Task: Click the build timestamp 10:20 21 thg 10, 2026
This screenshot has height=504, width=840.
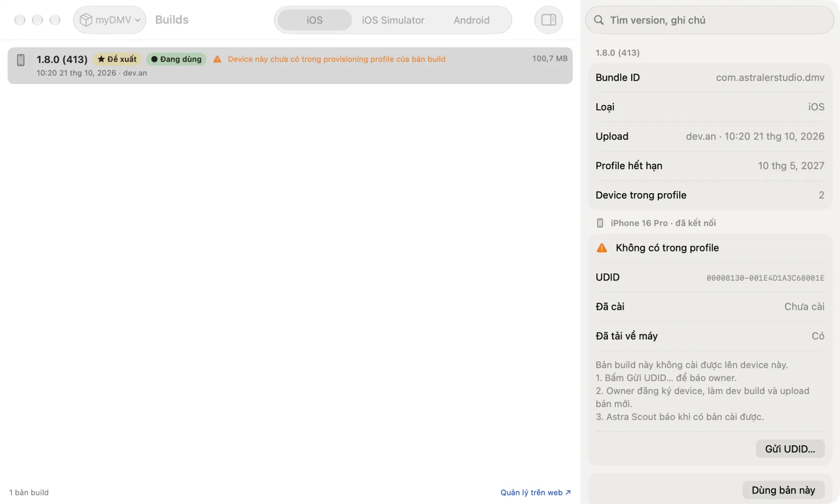Action: click(76, 73)
